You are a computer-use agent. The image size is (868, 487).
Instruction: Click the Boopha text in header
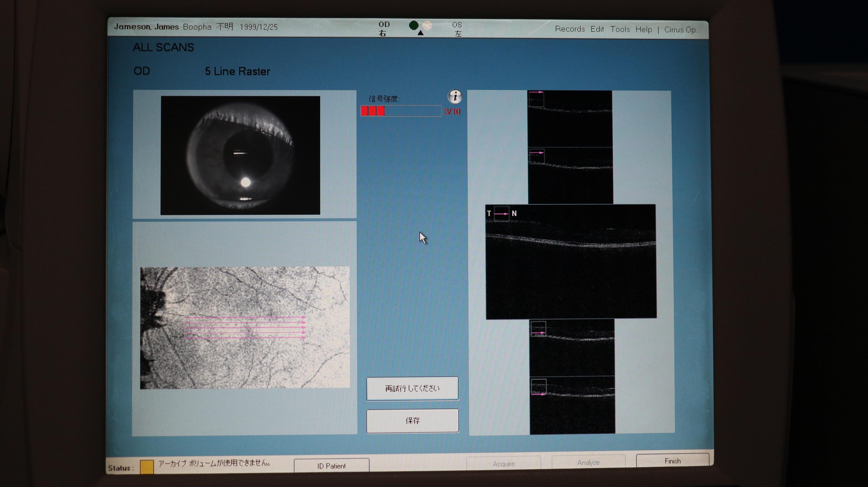point(197,27)
